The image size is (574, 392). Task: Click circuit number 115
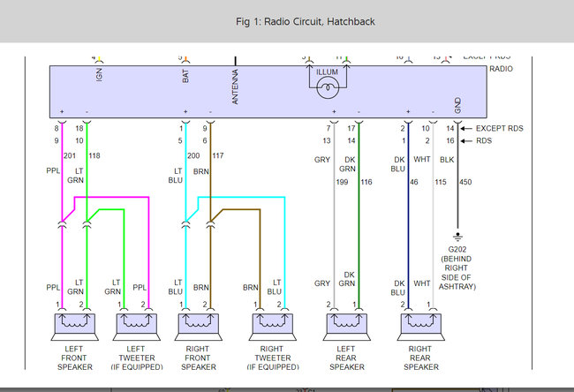441,182
